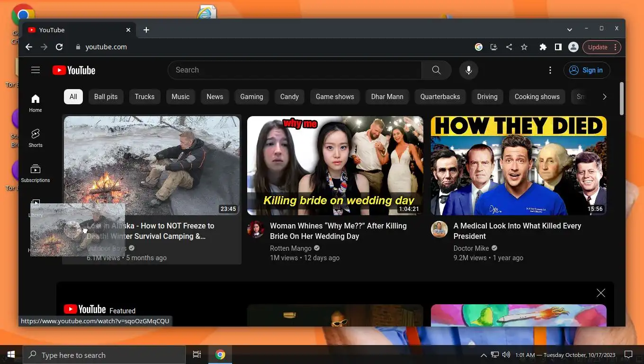Screen dimensions: 644x364
Task: Show hidden system tray icons
Action: [x=483, y=355]
